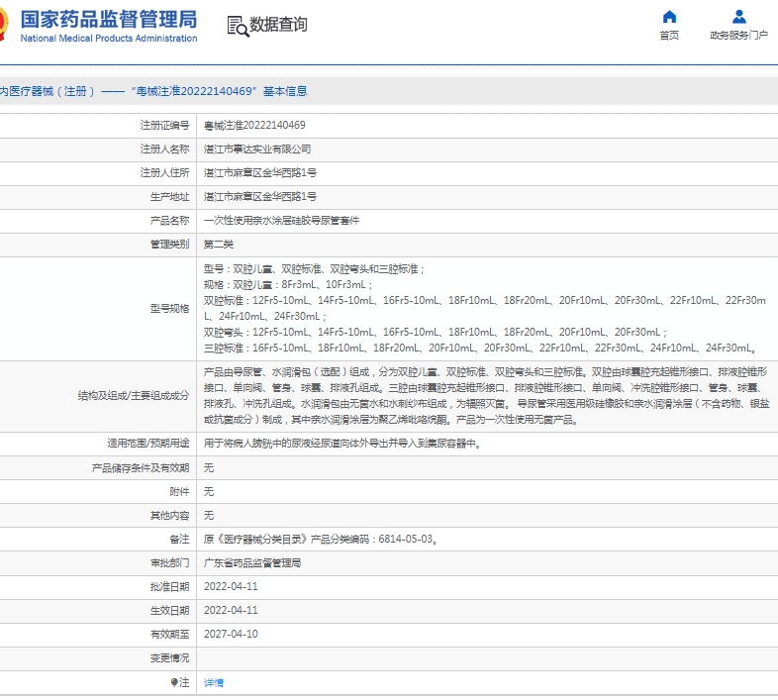This screenshot has width=778, height=700.
Task: Click approval date 2022-04-11 in 批准日期 row
Action: [232, 587]
